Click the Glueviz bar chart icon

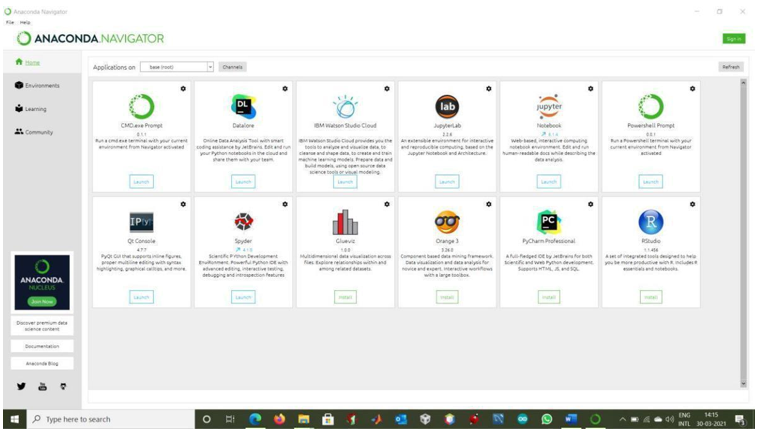345,222
